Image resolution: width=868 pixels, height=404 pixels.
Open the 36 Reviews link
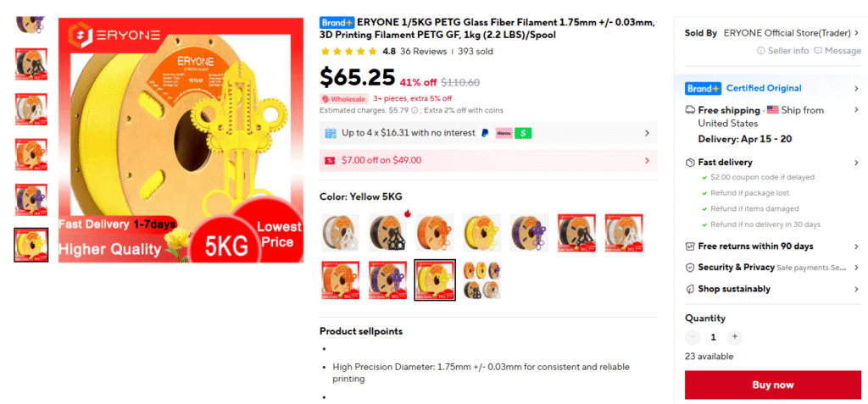coord(423,52)
